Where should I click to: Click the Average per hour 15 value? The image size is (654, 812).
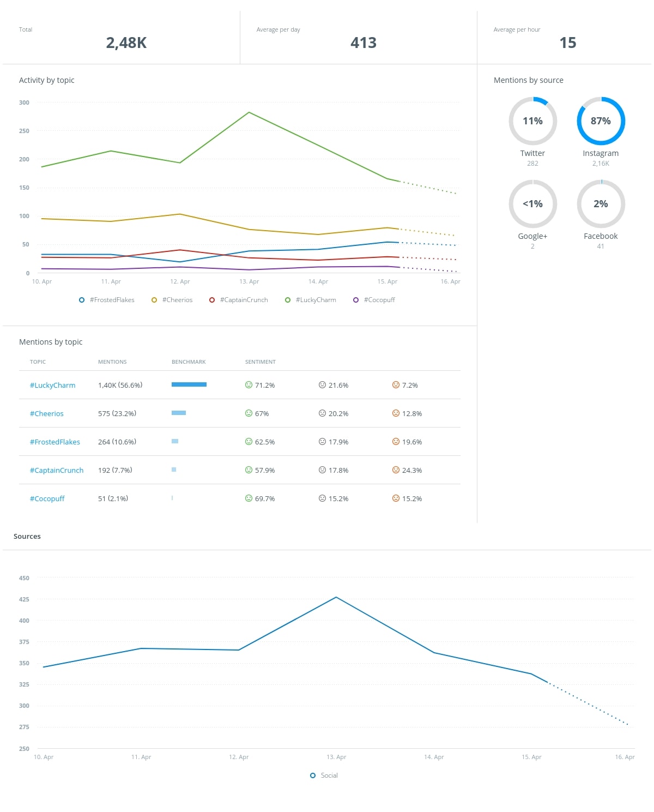(568, 43)
